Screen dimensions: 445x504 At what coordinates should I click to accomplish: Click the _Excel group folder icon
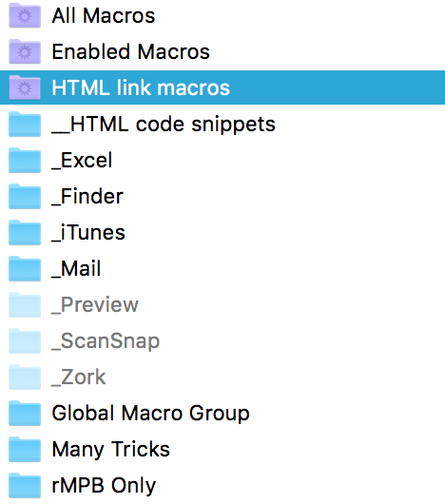click(25, 160)
